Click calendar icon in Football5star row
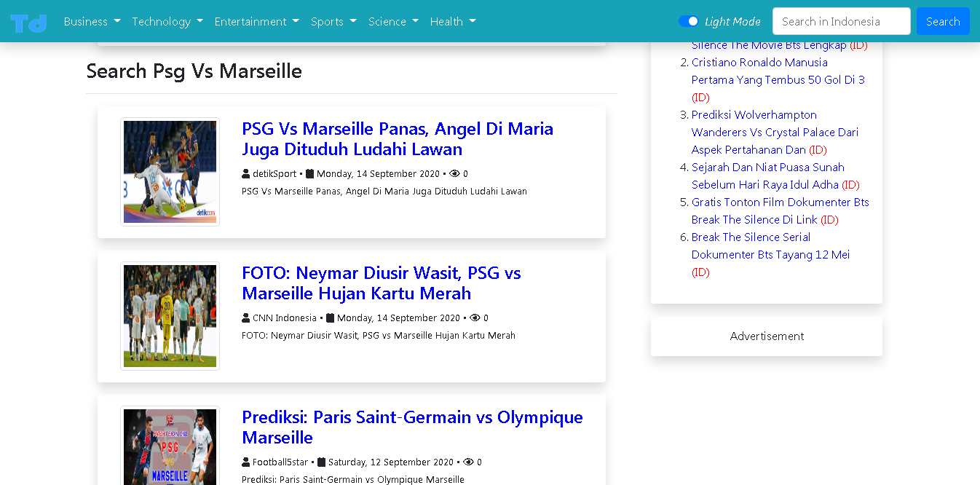 click(321, 462)
